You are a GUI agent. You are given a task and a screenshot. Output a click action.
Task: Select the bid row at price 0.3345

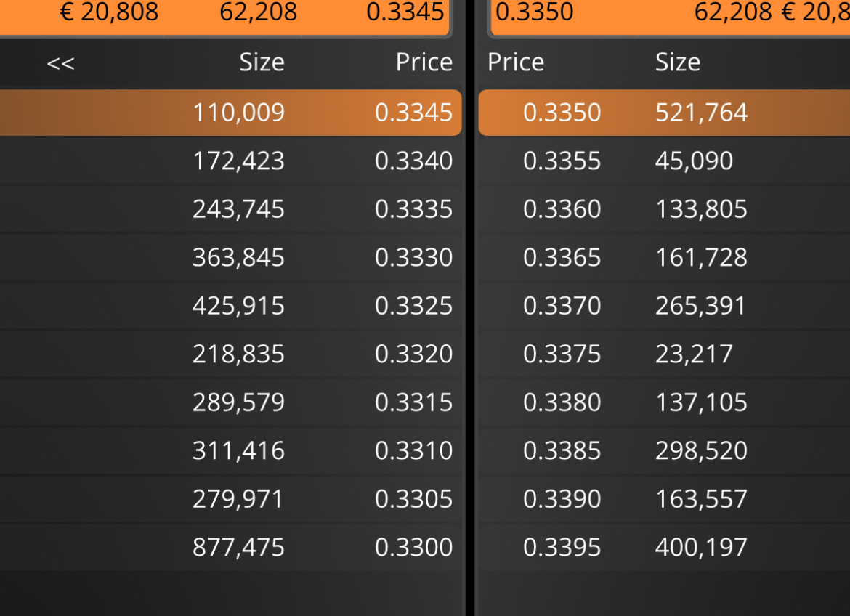(x=230, y=113)
